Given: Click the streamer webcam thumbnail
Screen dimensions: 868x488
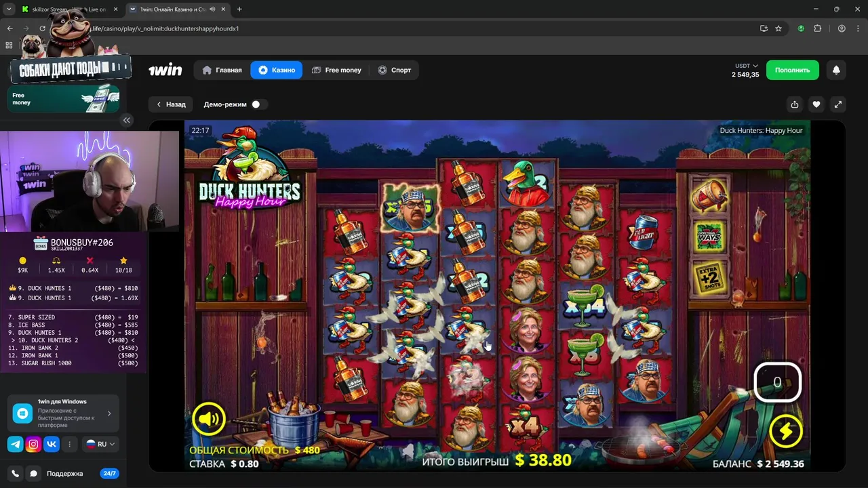Looking at the screenshot, I should [x=90, y=181].
